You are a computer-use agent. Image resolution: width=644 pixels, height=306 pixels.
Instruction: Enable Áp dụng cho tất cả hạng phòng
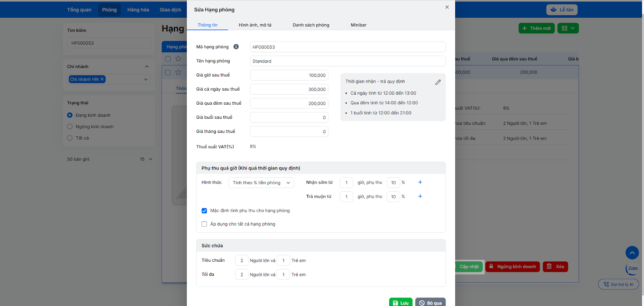coord(204,224)
